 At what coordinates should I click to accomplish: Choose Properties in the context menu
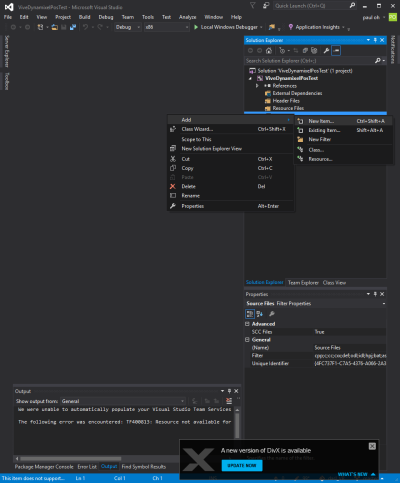tap(230, 206)
